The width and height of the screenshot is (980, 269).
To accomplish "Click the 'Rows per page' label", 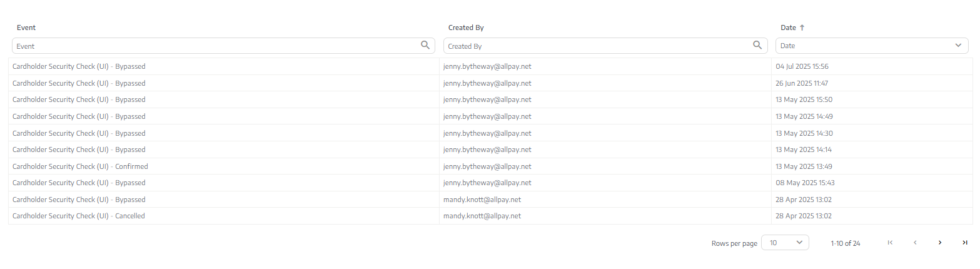I will (734, 243).
